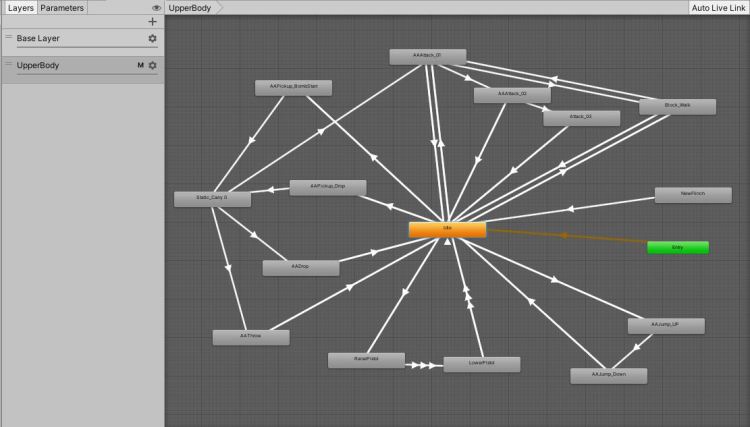Toggle Auto Live Link

coord(718,7)
